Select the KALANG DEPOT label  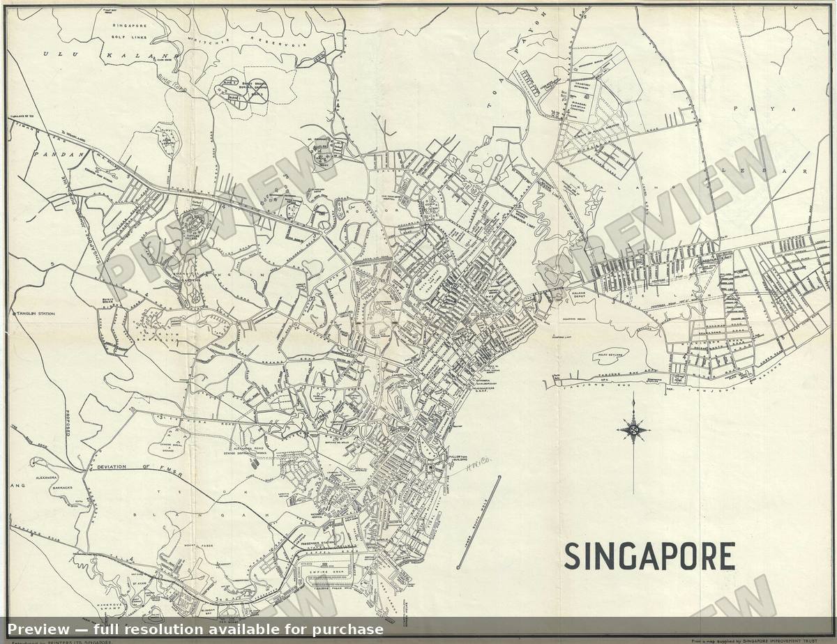click(x=580, y=296)
